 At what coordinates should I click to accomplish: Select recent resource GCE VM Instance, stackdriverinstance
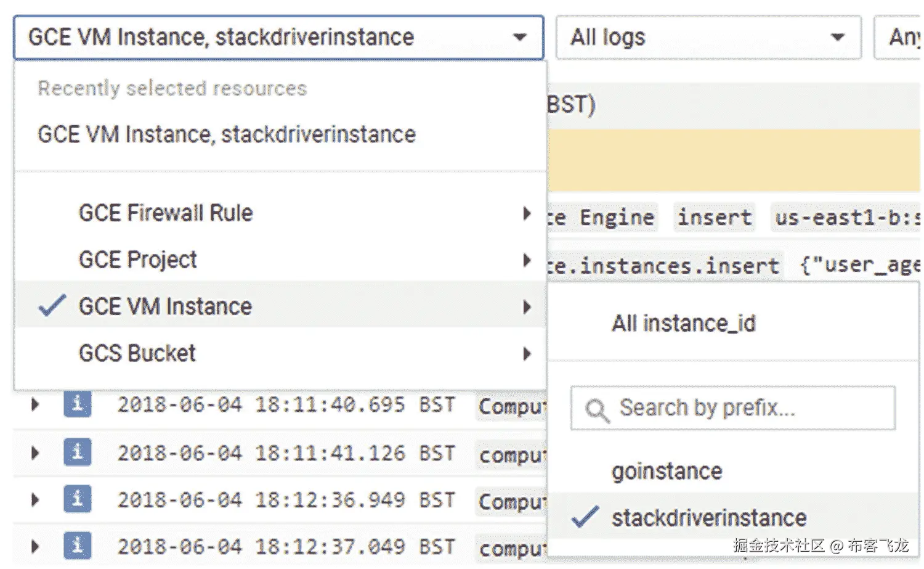click(x=227, y=134)
